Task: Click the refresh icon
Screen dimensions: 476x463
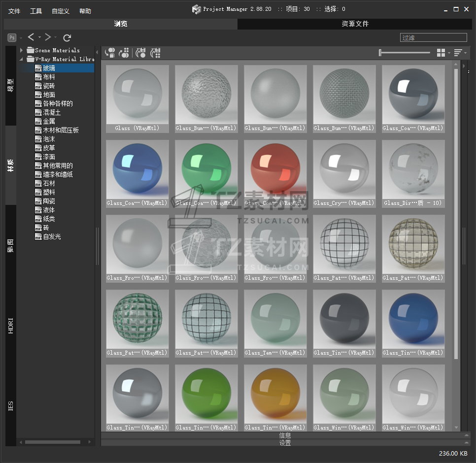Action: click(x=68, y=37)
